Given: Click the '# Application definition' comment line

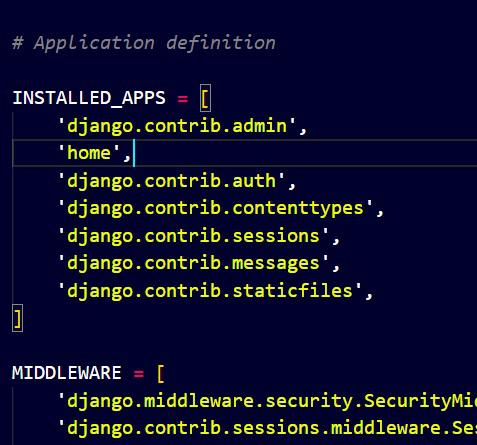Looking at the screenshot, I should point(144,43).
